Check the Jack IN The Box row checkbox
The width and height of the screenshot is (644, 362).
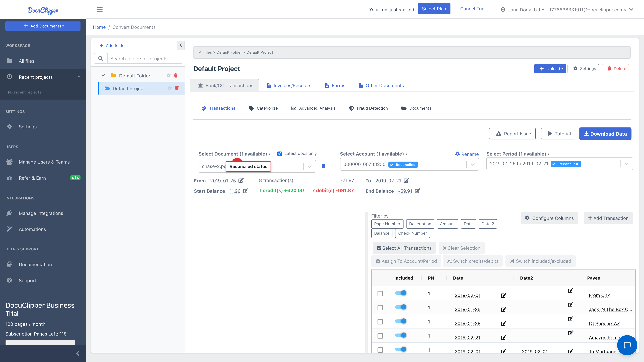(380, 308)
